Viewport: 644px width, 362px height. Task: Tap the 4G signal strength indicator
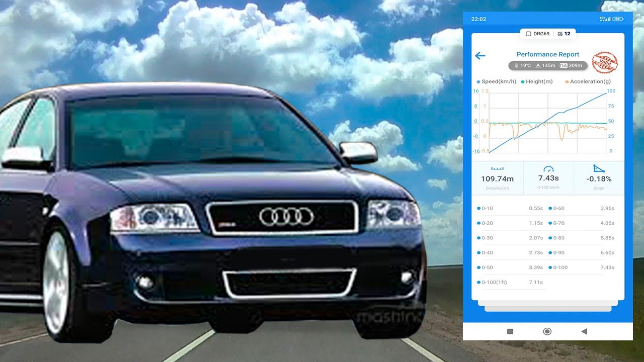(x=605, y=19)
